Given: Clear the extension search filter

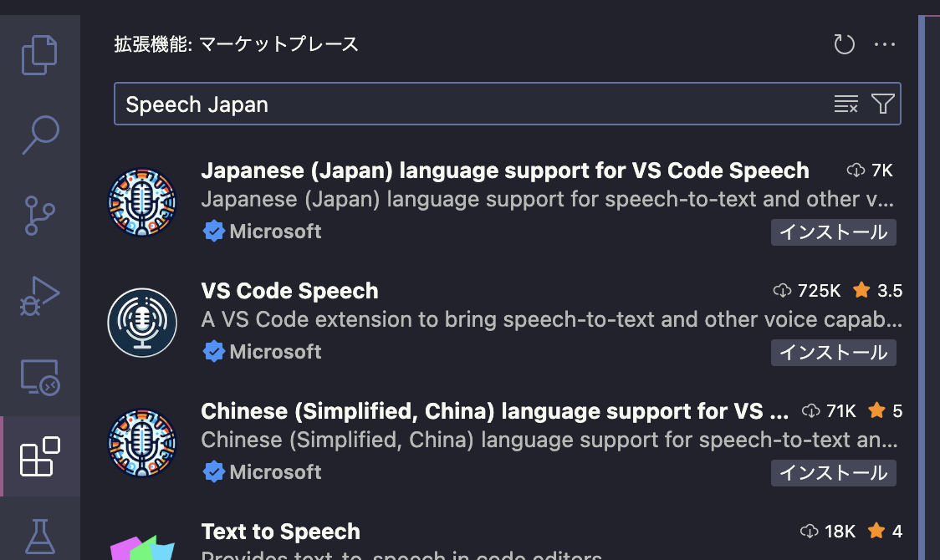Looking at the screenshot, I should (x=845, y=104).
